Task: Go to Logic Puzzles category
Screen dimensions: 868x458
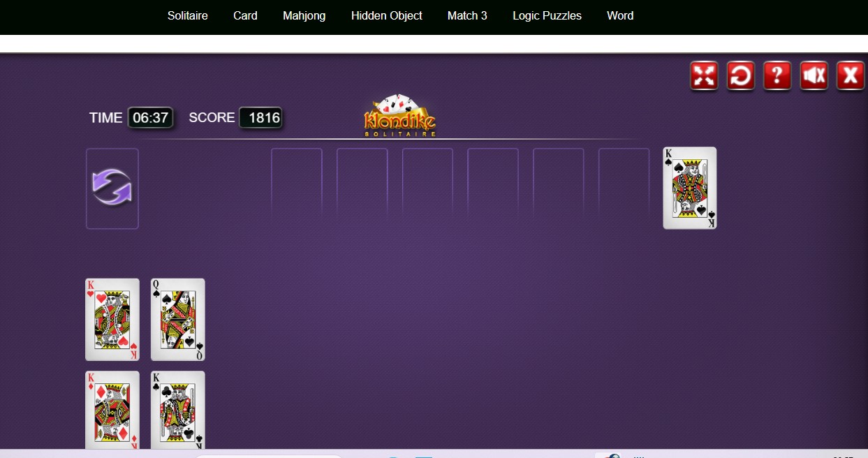Action: (547, 16)
